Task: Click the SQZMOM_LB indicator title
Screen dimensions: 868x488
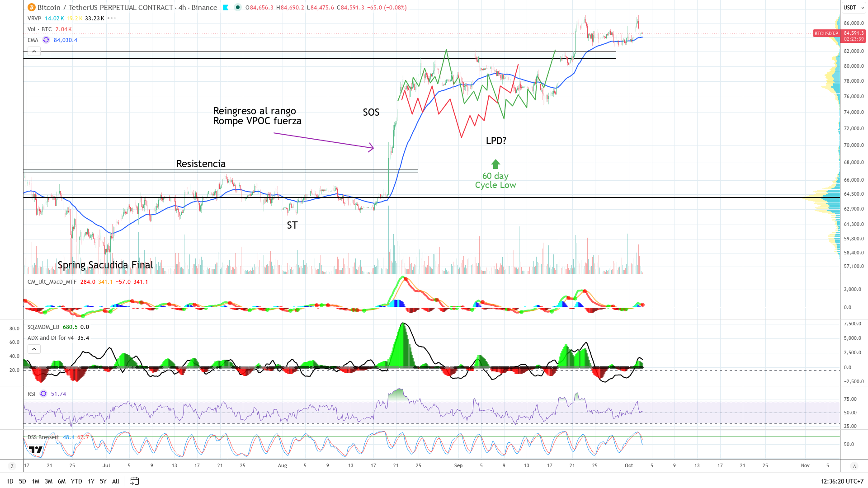Action: pyautogui.click(x=43, y=327)
